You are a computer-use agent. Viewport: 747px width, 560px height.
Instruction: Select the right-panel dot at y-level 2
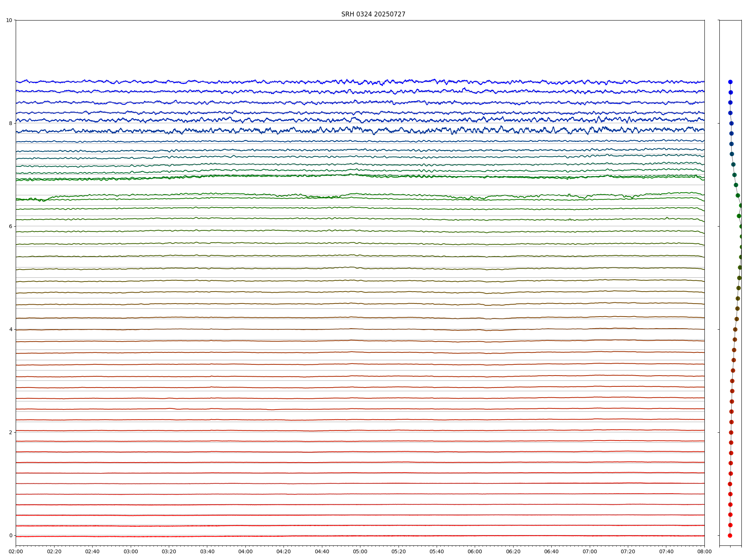click(731, 432)
